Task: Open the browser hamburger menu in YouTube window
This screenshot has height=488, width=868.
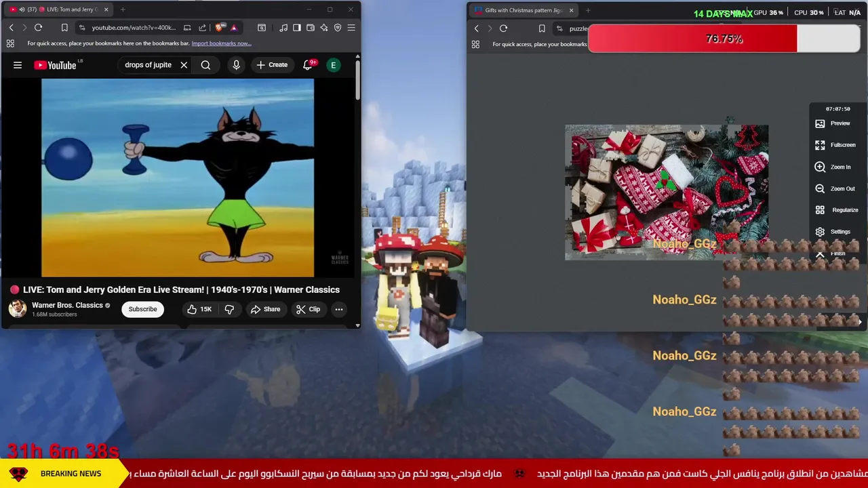Action: coord(351,28)
